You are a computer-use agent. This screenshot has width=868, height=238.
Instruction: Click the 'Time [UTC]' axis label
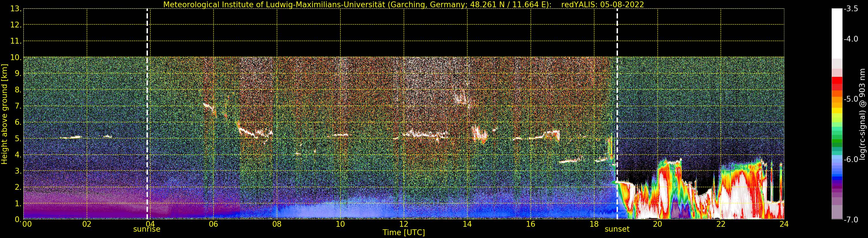pyautogui.click(x=403, y=233)
